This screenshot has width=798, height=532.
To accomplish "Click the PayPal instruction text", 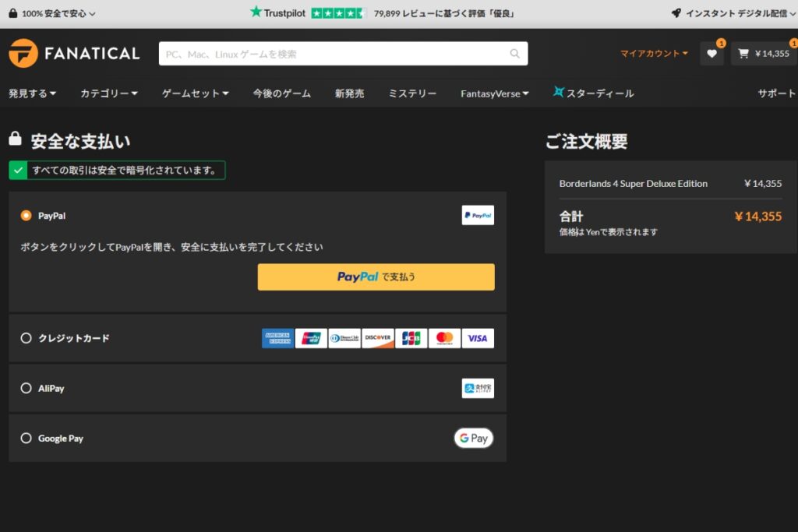I will (171, 247).
